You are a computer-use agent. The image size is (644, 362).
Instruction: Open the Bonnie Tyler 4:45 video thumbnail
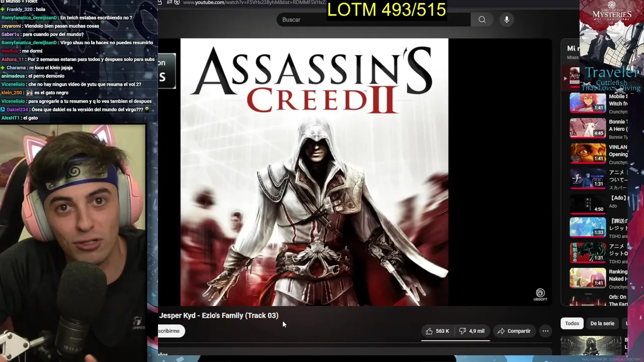pos(588,128)
